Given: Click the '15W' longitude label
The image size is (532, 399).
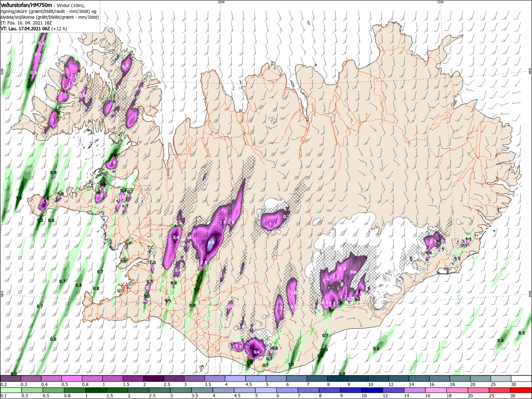Looking at the screenshot, I should tap(440, 2).
